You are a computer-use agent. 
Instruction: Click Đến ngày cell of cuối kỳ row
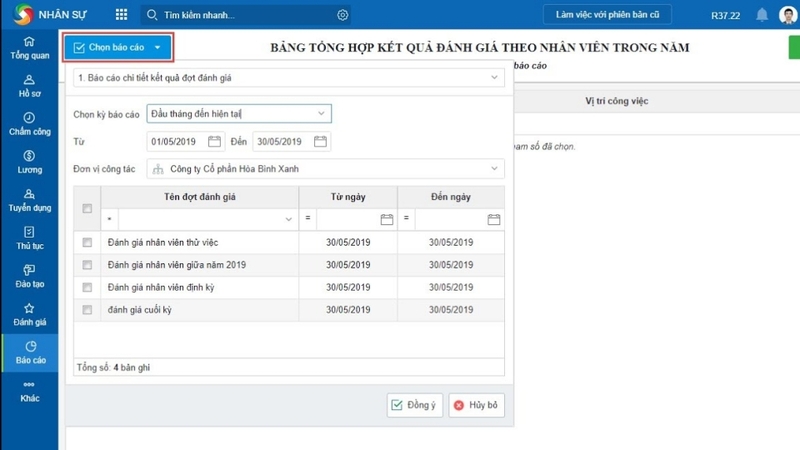451,310
